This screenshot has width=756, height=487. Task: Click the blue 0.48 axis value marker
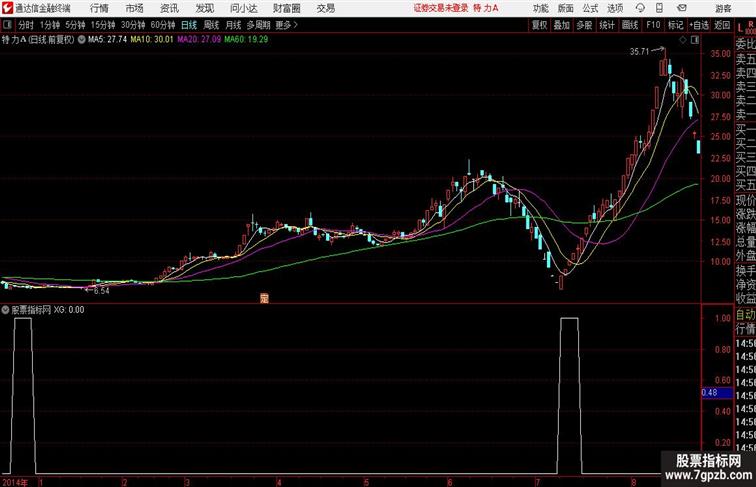coord(717,392)
